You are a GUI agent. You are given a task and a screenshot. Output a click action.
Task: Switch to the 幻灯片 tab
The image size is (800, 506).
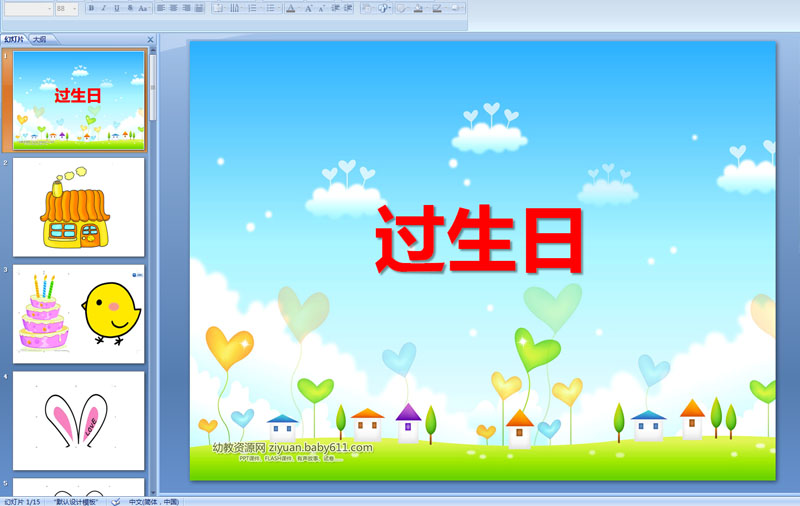14,39
